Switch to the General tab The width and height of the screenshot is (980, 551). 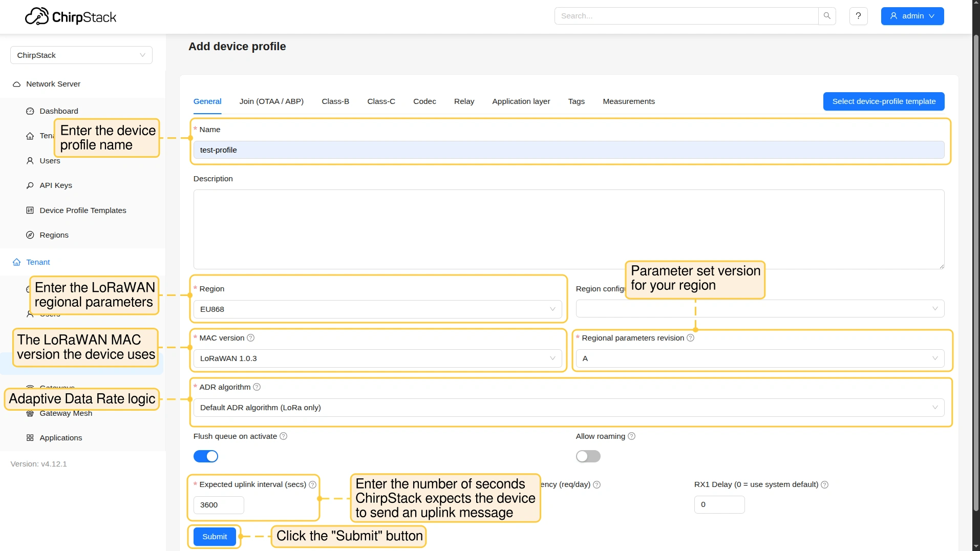click(x=207, y=101)
